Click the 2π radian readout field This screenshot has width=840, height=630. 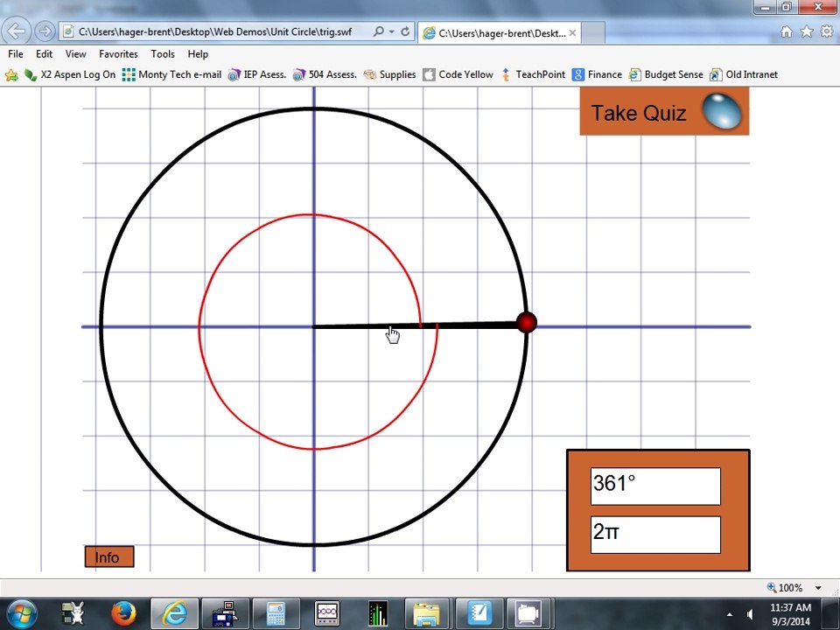(655, 534)
